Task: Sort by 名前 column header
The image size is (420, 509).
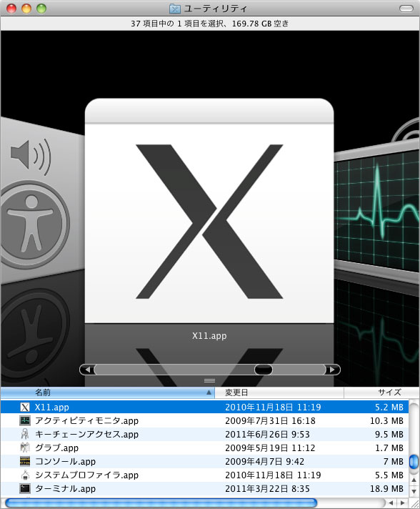Action: coord(107,392)
